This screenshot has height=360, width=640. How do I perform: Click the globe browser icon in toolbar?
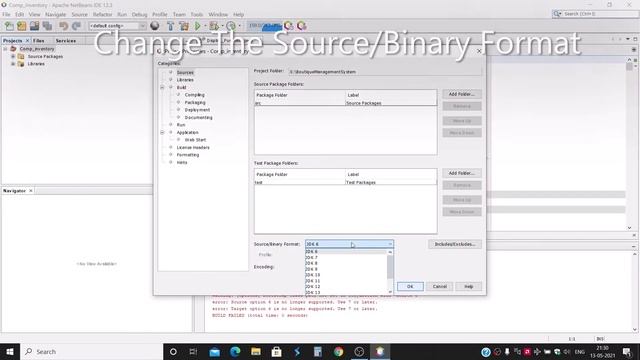155,26
